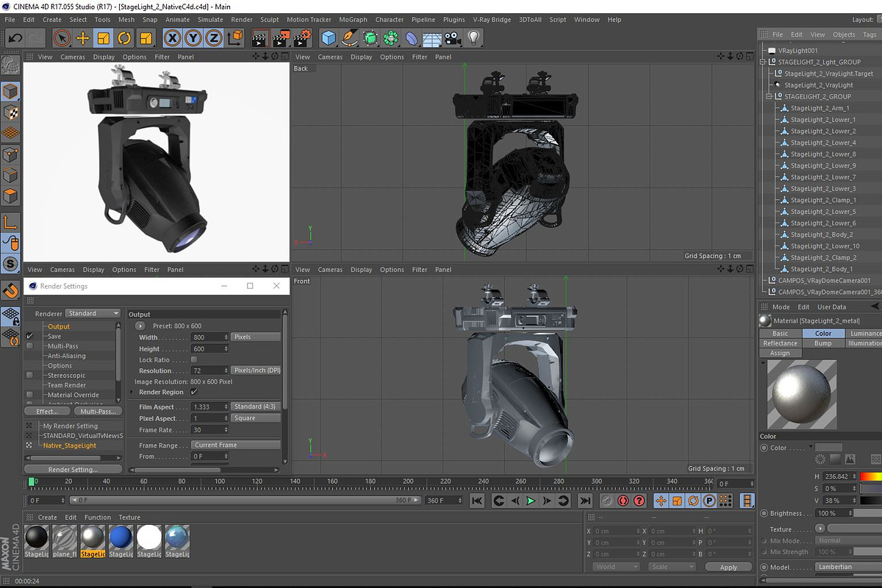Screen dimensions: 882x588
Task: Add a Light object with the bulb icon
Action: pos(474,37)
